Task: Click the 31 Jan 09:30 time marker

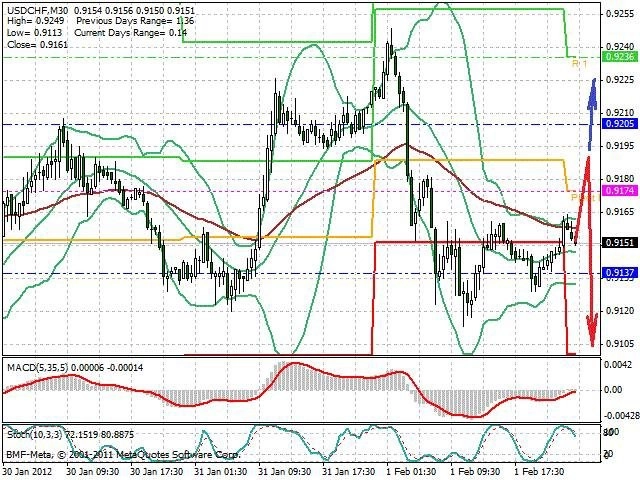Action: click(285, 472)
